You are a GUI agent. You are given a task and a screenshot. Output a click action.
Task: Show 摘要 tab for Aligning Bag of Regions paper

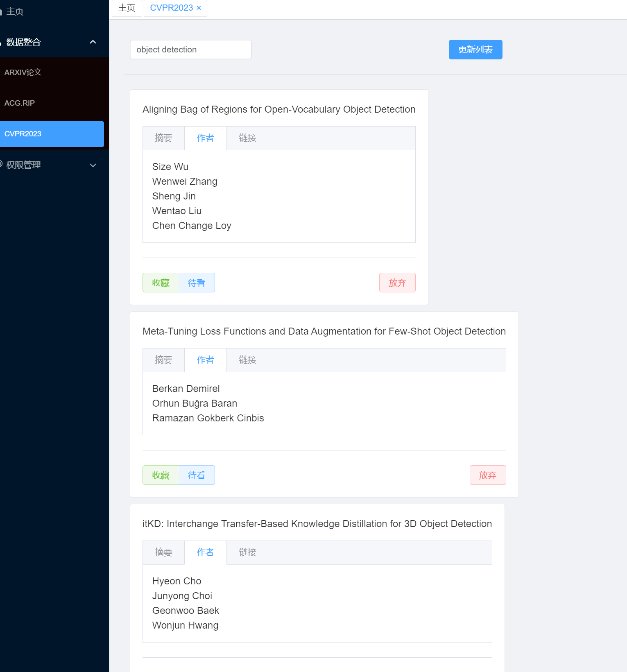[164, 138]
